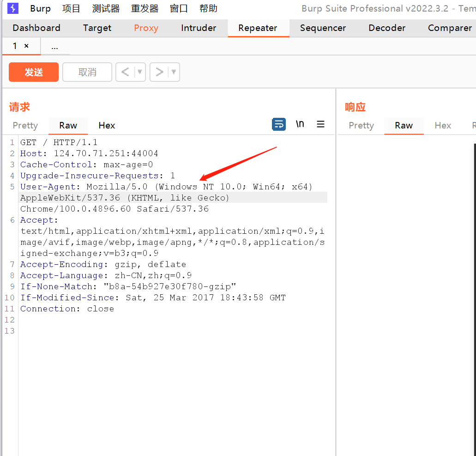The height and width of the screenshot is (456, 476).
Task: Switch to the Intruder tab
Action: (199, 28)
